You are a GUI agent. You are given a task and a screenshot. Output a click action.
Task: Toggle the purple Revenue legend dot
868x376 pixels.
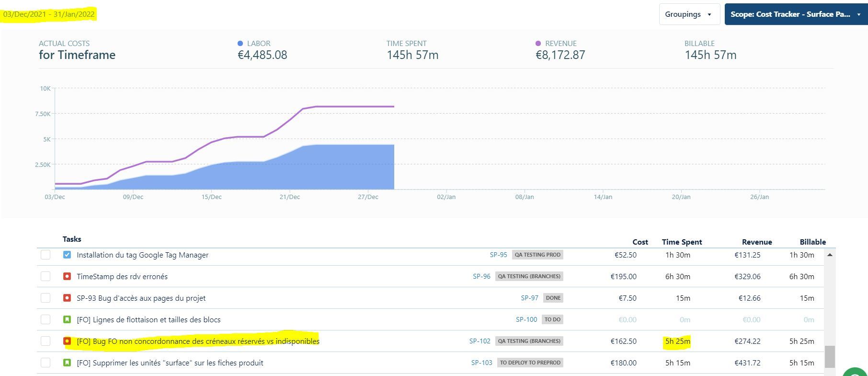pos(538,44)
